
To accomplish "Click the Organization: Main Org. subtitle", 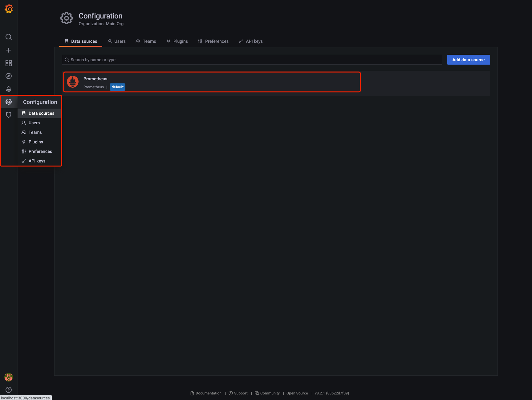I will [x=102, y=24].
